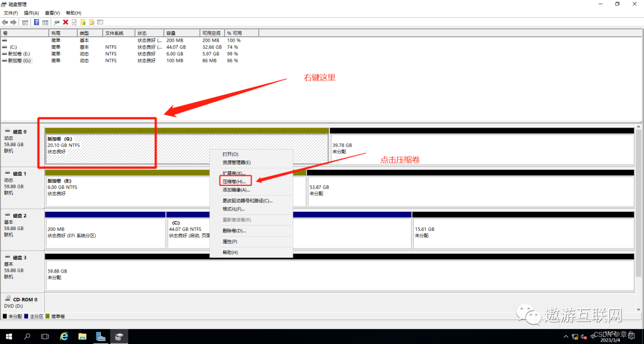The image size is (644, 344).
Task: Click the 86 MB free space cell
Action: point(209,60)
